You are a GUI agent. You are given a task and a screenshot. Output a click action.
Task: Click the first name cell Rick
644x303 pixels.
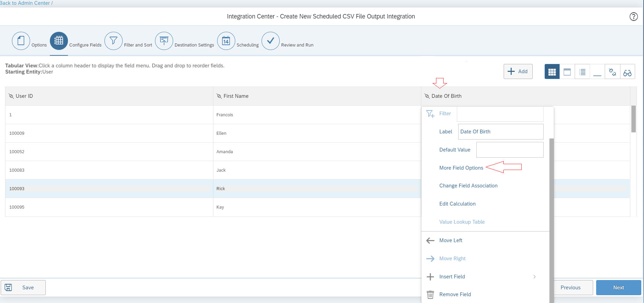pos(317,189)
